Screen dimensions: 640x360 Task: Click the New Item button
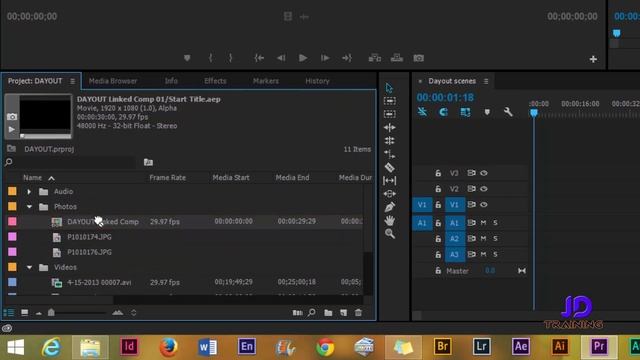point(343,313)
